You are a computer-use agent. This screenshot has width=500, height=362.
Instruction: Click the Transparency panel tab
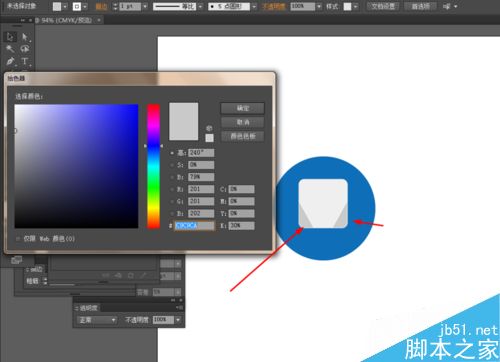(x=87, y=308)
